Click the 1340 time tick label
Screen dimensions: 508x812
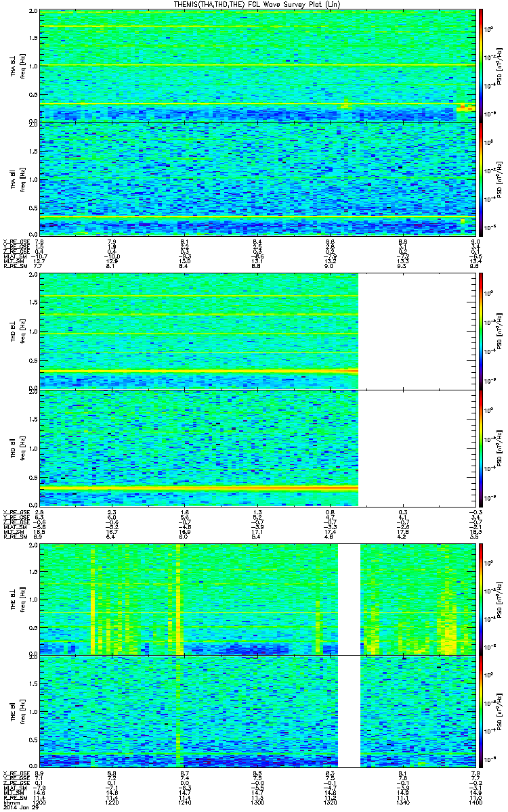pos(402,804)
